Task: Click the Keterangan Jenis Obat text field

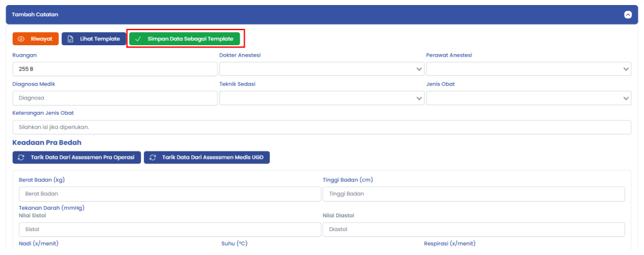Action: click(x=321, y=127)
